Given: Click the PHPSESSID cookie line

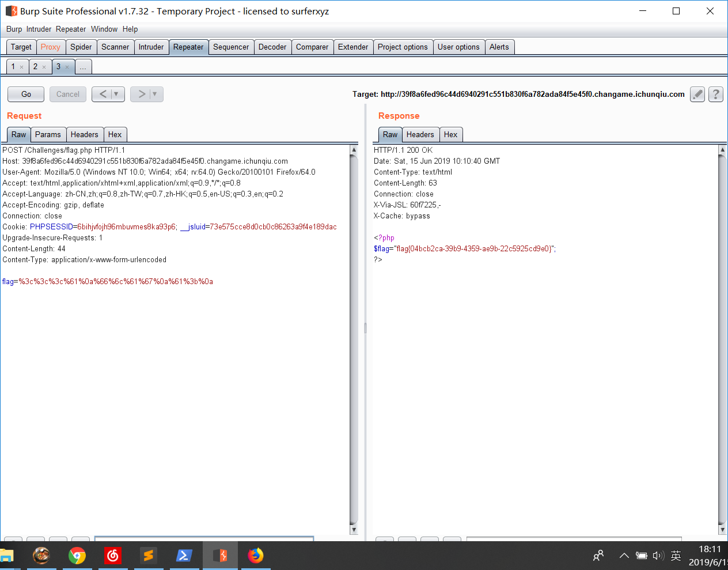Looking at the screenshot, I should pyautogui.click(x=169, y=227).
